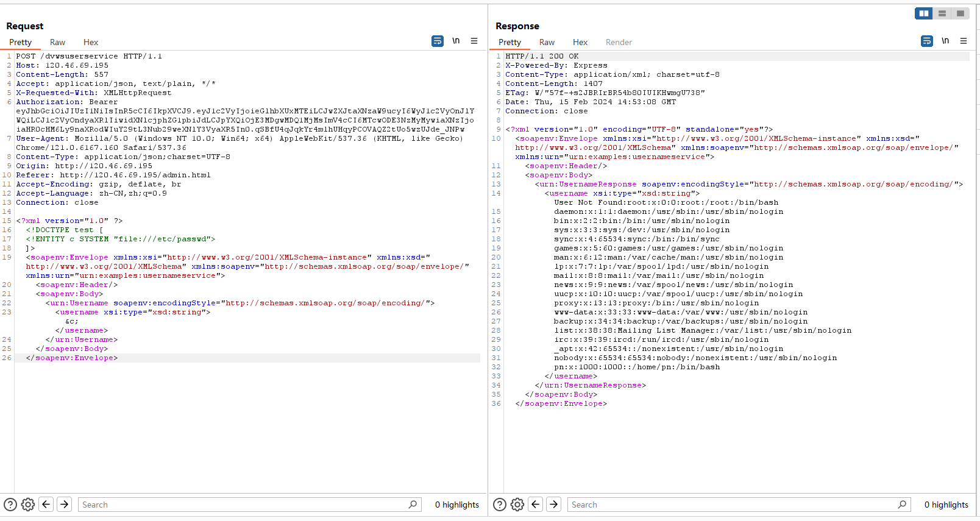980x521 pixels.
Task: Click magnifier icon in Response search box
Action: [902, 505]
